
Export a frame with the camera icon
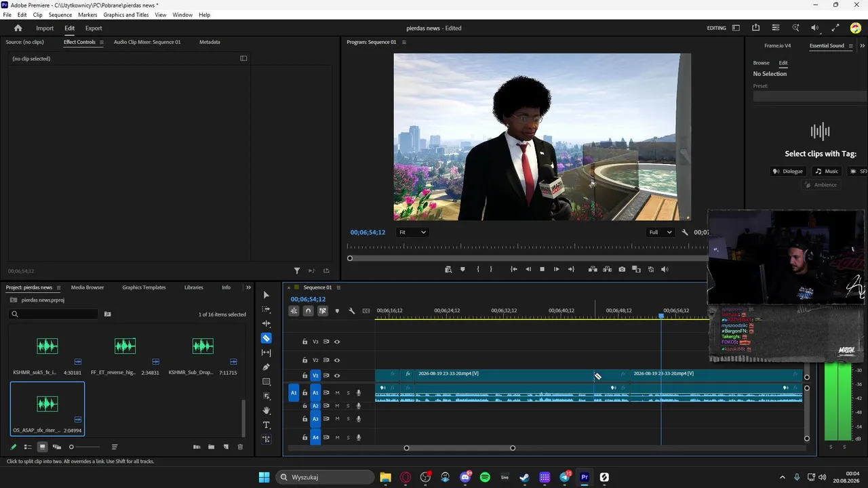point(622,269)
